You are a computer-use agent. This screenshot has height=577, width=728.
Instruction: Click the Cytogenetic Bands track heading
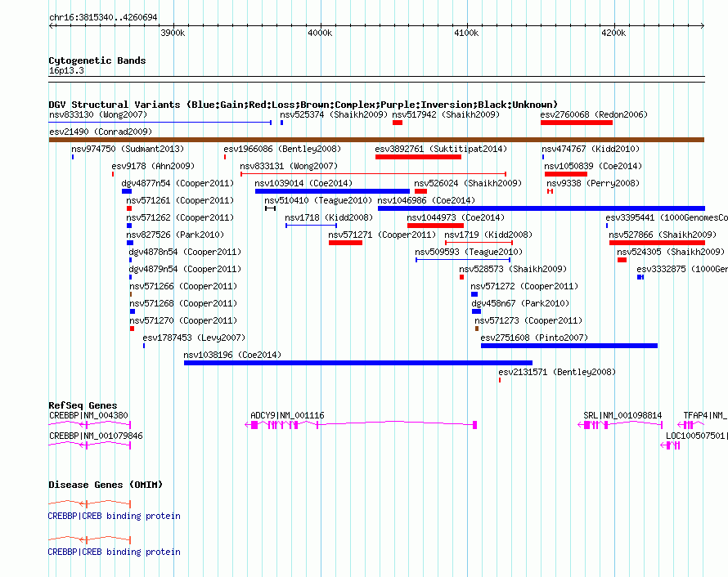[97, 60]
